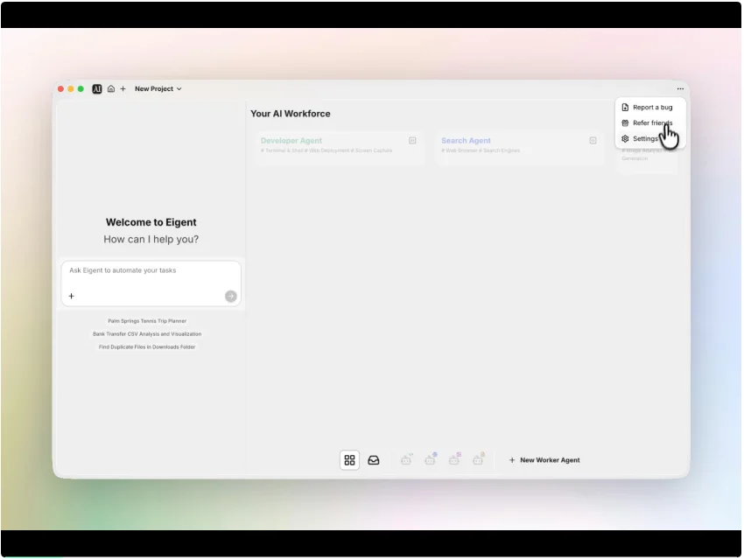Select Palm Springs Tennis Trip Planner suggestion

click(x=147, y=321)
